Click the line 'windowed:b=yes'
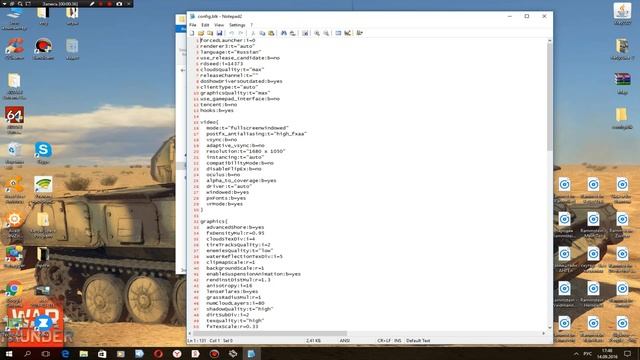Screen dimensions: 640x360 coord(227,192)
